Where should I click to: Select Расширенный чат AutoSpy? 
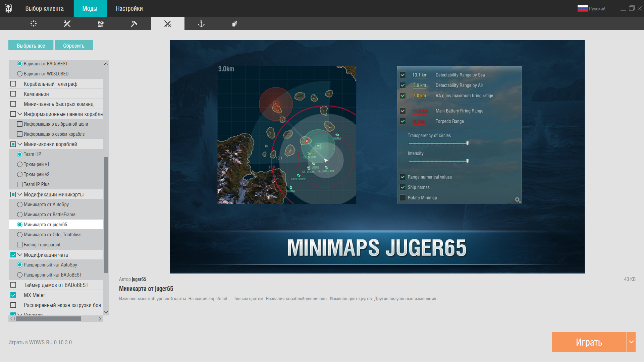point(20,265)
